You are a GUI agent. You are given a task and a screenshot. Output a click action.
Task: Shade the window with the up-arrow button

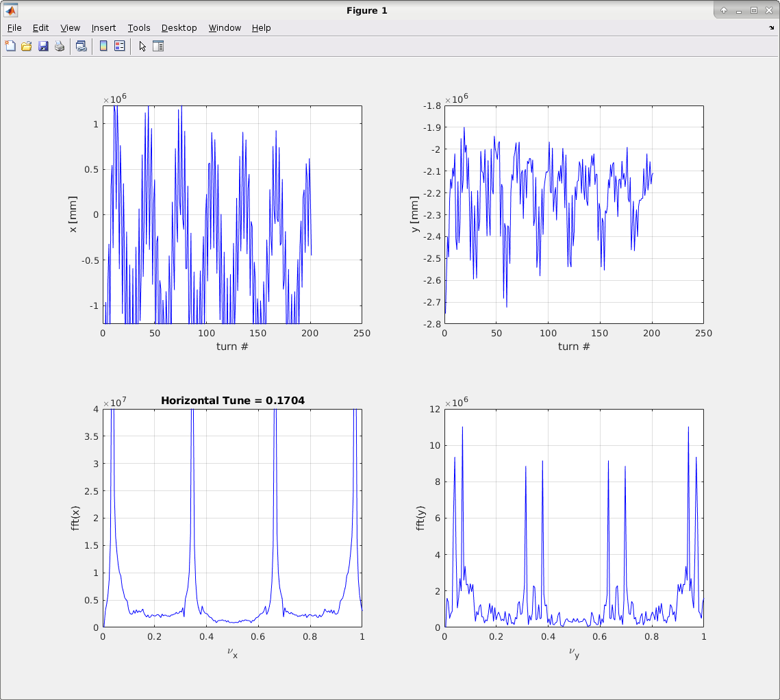pos(724,10)
